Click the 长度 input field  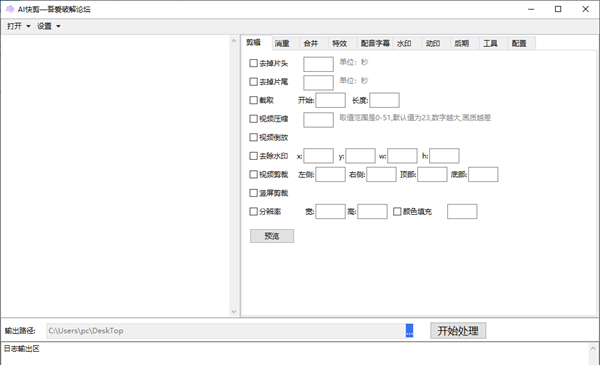385,100
